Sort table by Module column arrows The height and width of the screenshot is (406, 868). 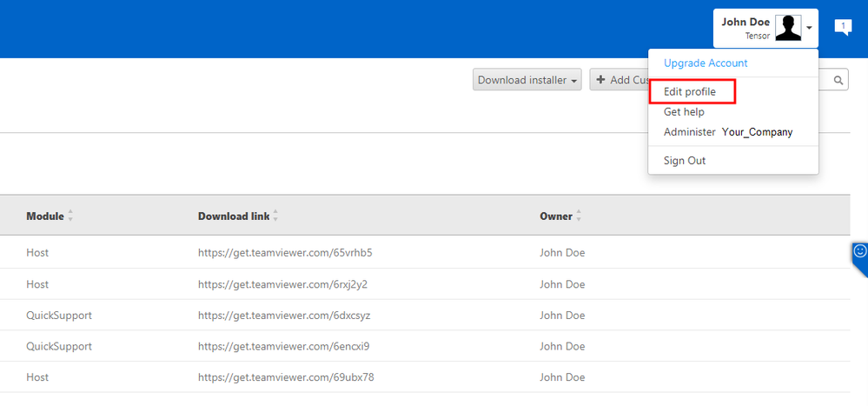70,216
